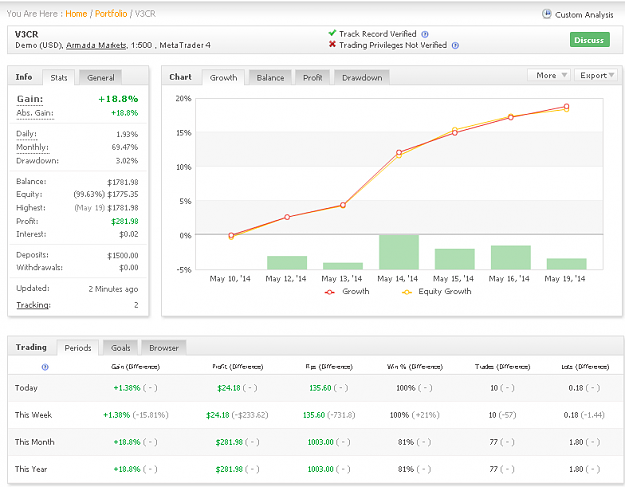Viewport: 625px width, 487px height.
Task: Click the Pips (Difference) column header
Action: (329, 367)
